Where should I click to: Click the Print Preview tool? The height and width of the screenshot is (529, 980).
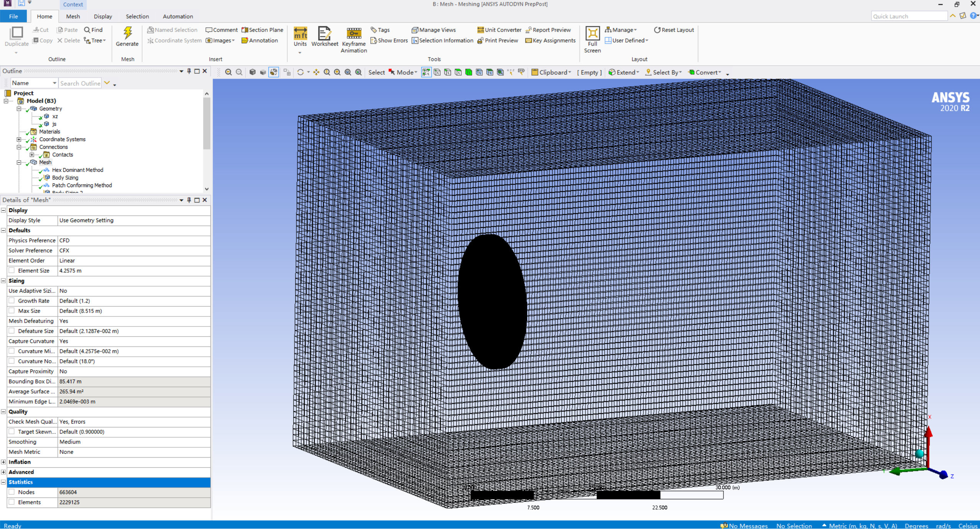point(498,40)
